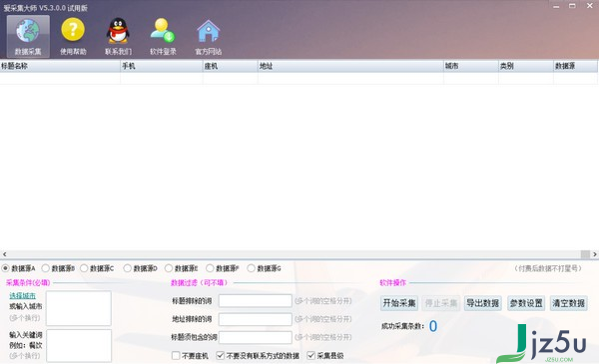Viewport: 599px width, 364px height.
Task: Open the 官方网站 house icon
Action: tap(209, 36)
